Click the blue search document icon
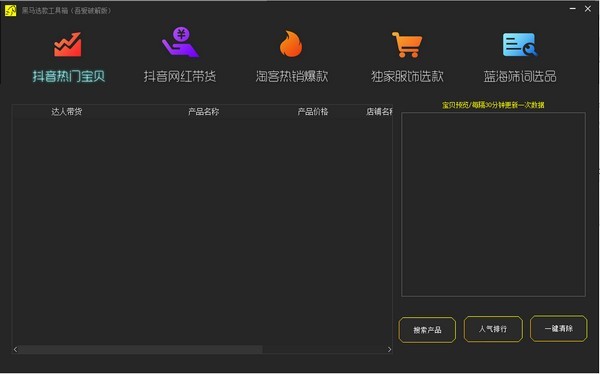This screenshot has width=600, height=374. 520,44
